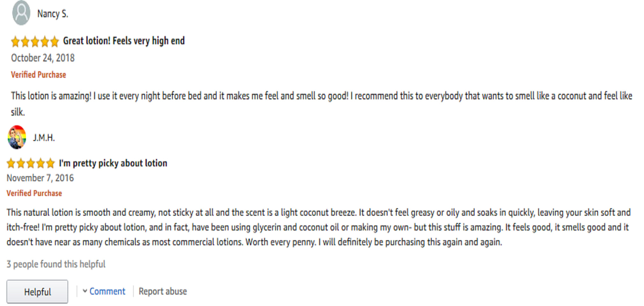Click November 7, 2016 review date
This screenshot has height=306, width=644.
[40, 178]
